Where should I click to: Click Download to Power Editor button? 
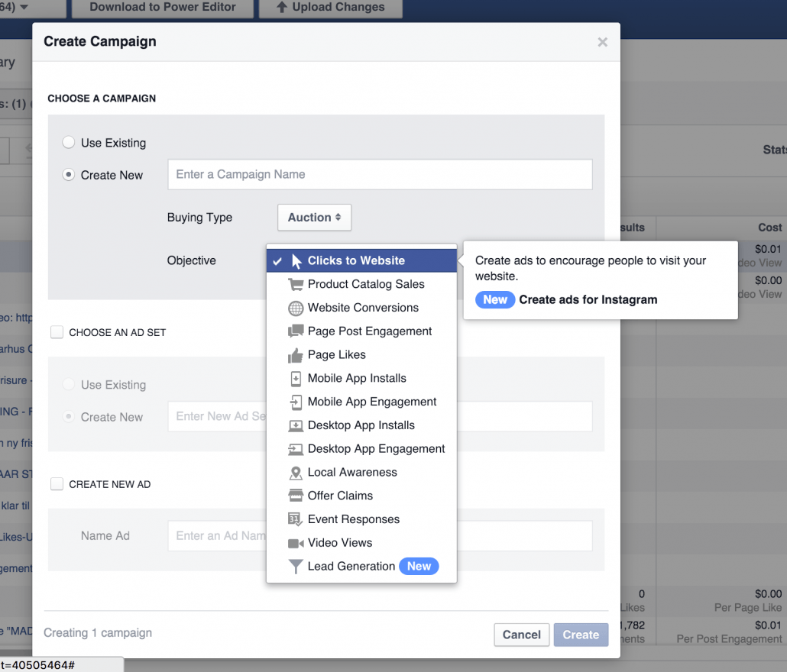[x=162, y=8]
